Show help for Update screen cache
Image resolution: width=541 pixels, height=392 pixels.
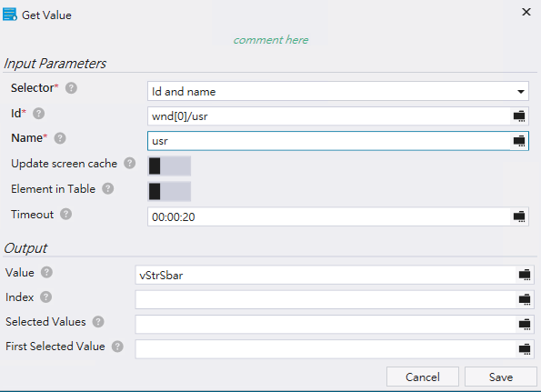click(130, 163)
